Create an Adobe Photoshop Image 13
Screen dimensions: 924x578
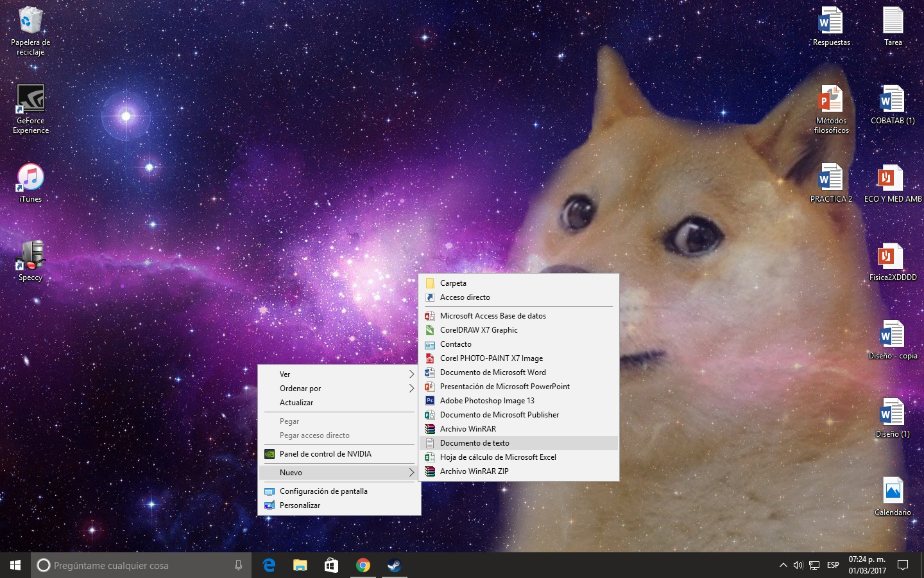[518, 401]
